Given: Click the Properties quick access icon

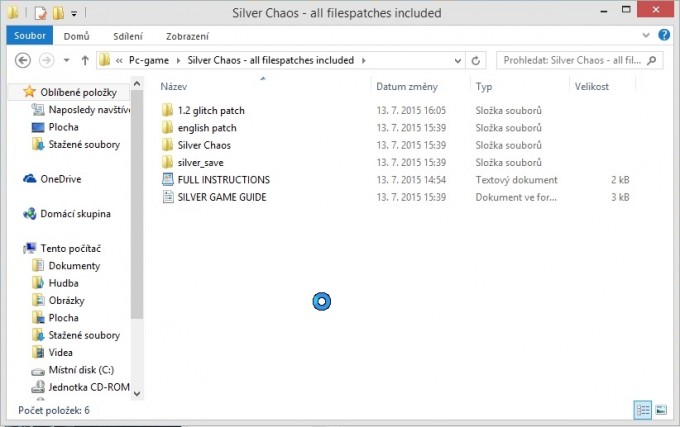Looking at the screenshot, I should tap(40, 13).
